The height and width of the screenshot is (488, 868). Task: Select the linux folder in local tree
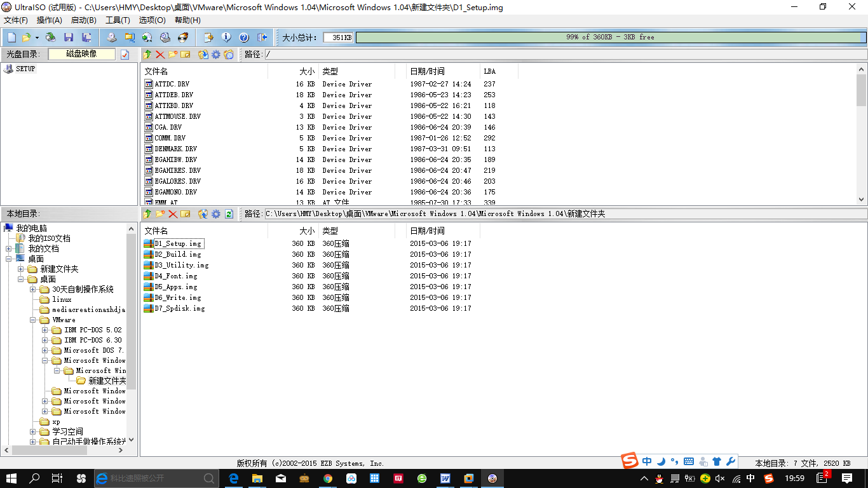click(x=62, y=299)
